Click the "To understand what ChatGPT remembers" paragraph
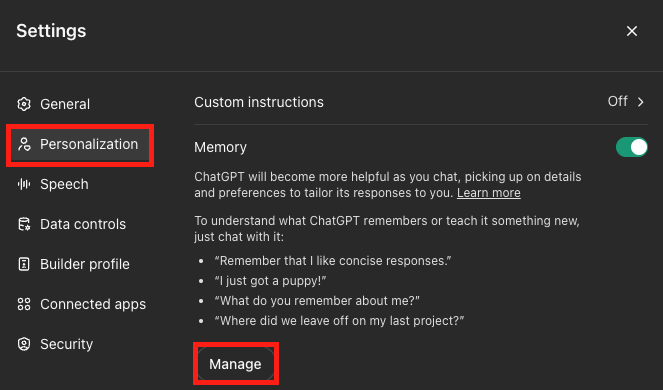Viewport: 663px width, 390px height. click(x=387, y=229)
